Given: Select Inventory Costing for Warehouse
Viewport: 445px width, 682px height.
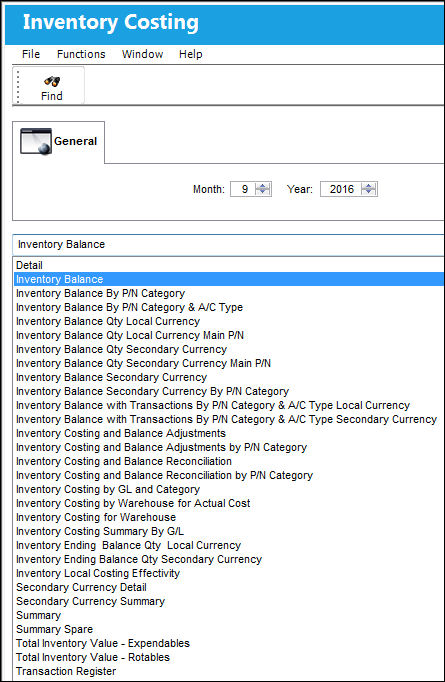Looking at the screenshot, I should (x=229, y=517).
